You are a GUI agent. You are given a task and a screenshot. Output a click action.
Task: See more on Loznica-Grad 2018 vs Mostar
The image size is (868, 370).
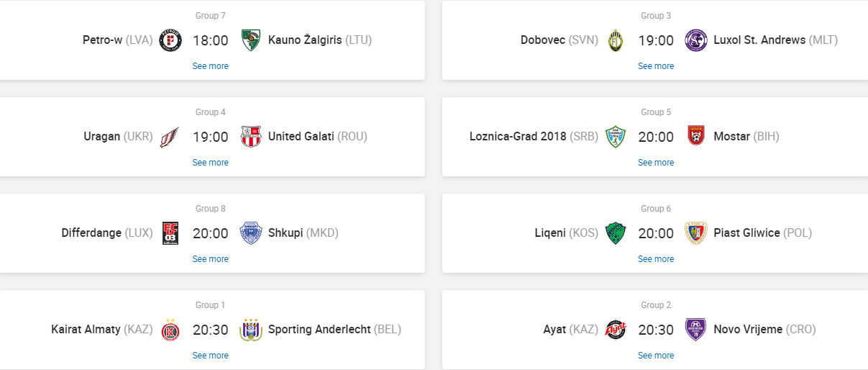pos(656,163)
